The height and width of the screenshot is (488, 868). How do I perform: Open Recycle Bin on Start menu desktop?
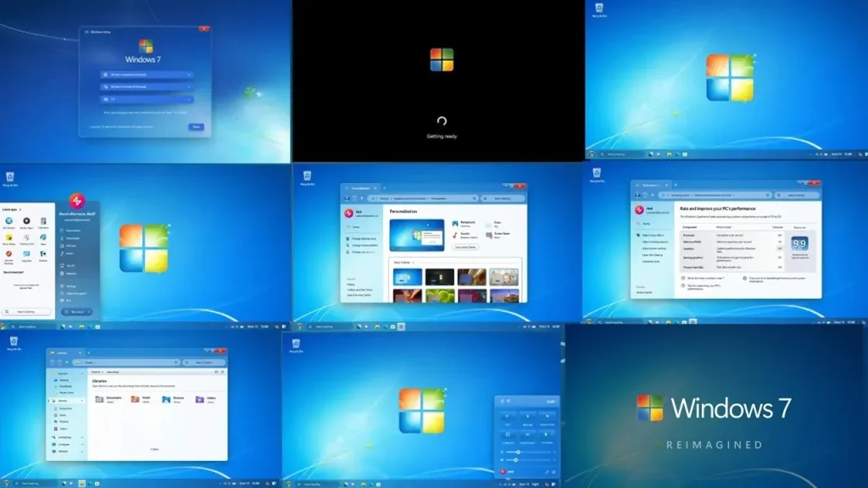pos(10,180)
